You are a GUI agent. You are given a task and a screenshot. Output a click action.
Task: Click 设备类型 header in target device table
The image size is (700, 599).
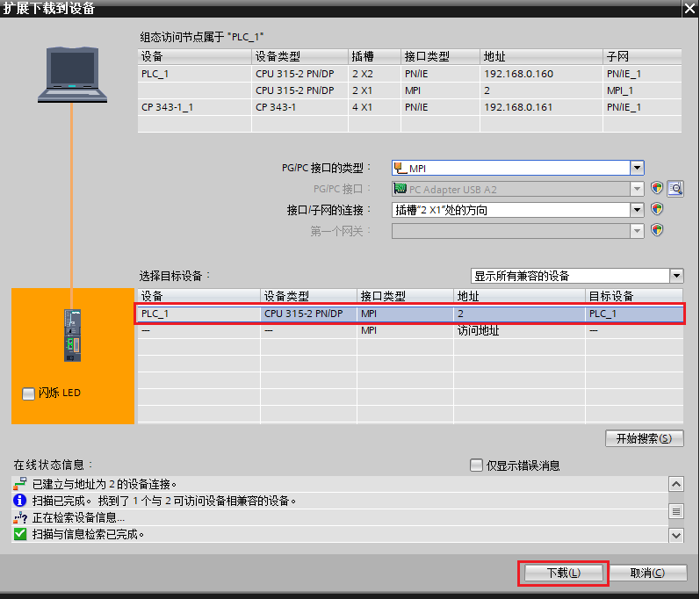pos(308,296)
